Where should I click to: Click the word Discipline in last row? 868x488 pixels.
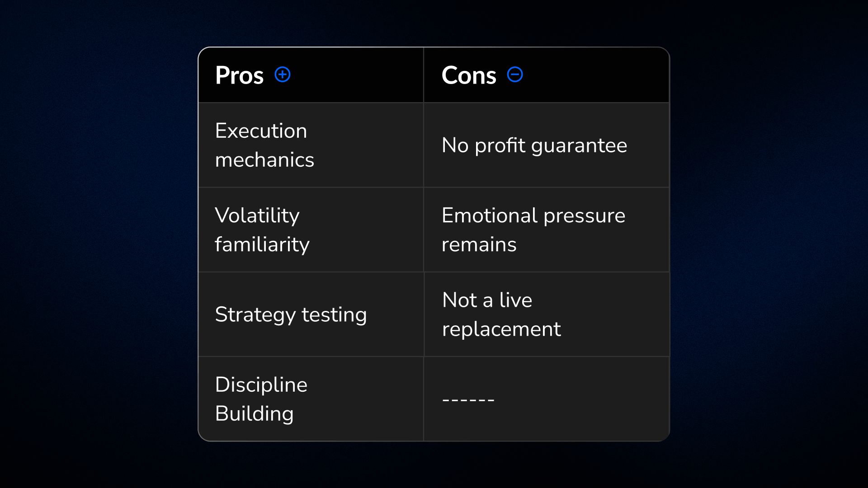(x=261, y=385)
